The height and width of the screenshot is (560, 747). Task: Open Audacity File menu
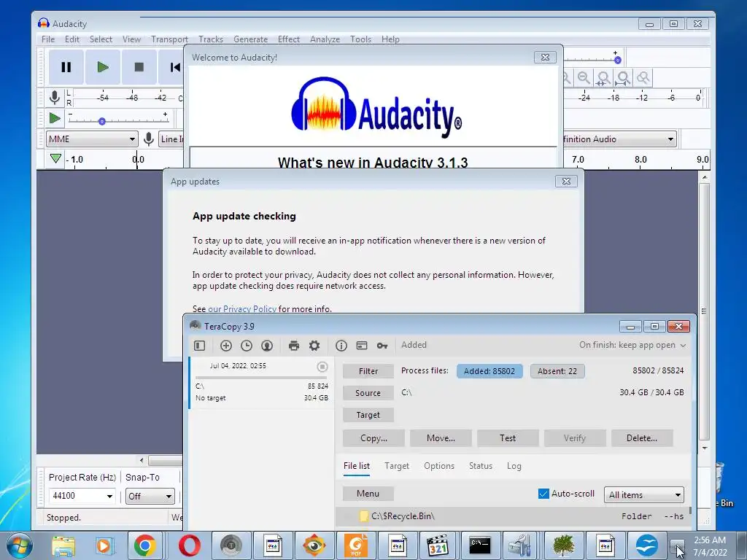click(48, 39)
